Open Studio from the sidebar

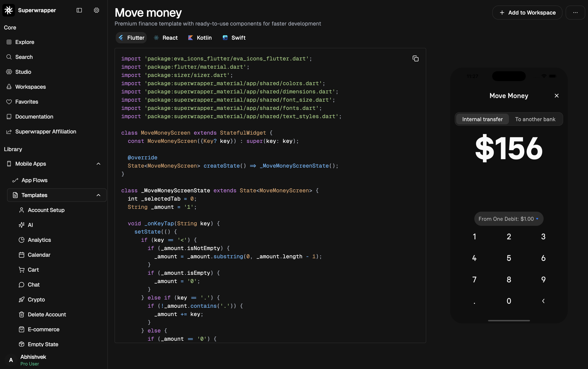click(x=23, y=72)
